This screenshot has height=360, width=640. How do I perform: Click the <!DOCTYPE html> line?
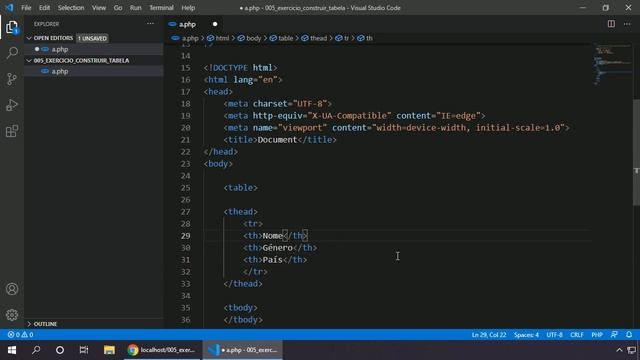pos(240,68)
